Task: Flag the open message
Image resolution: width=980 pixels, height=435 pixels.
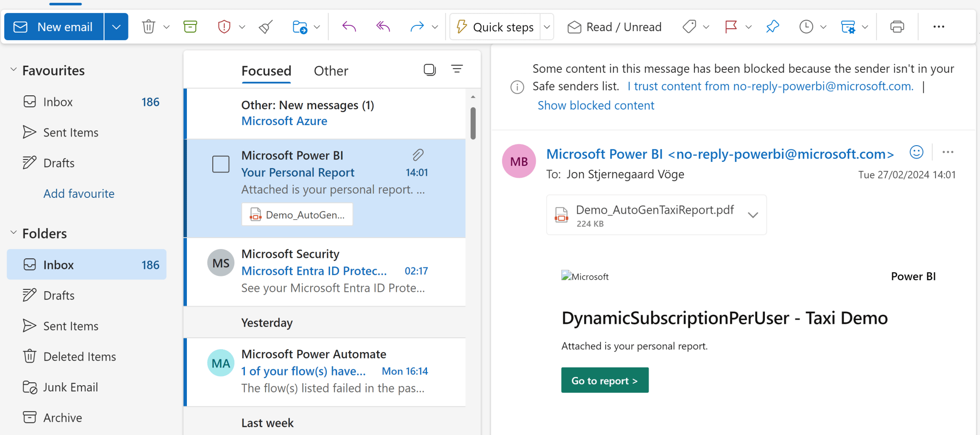Action: [x=731, y=26]
